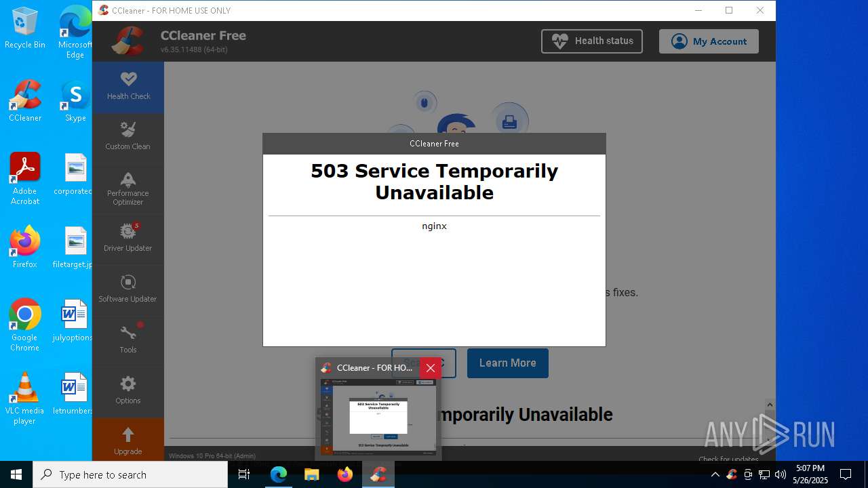
Task: Open Recycle Bin on desktop
Action: pos(25,28)
